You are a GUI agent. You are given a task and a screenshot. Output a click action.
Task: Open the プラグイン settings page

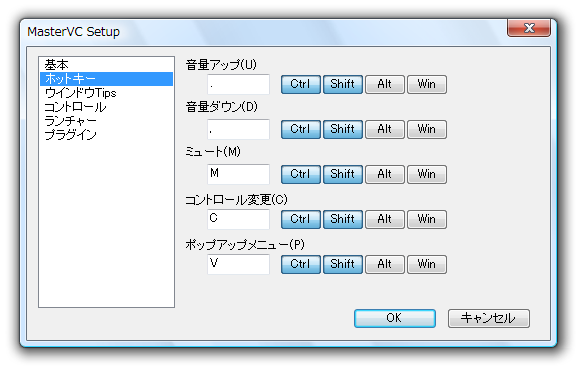[106, 135]
